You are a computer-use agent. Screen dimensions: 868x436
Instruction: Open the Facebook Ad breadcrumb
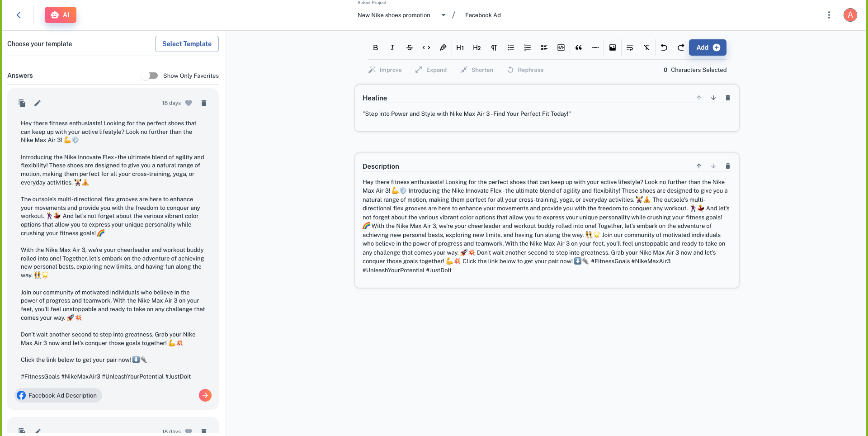pos(483,15)
